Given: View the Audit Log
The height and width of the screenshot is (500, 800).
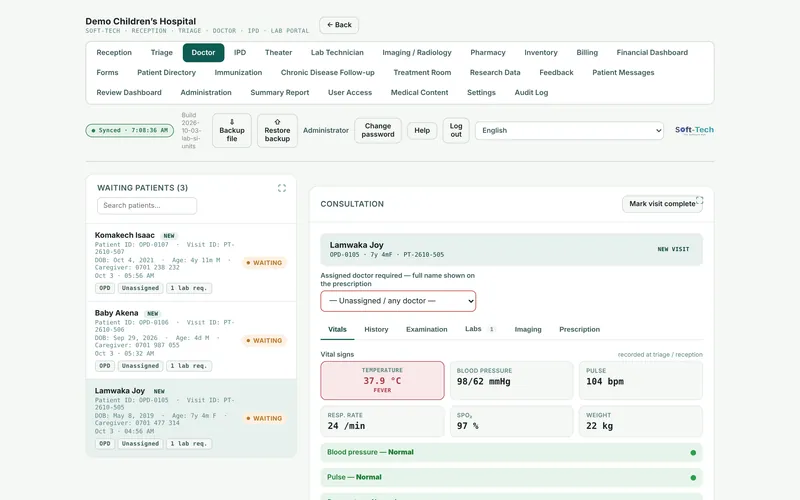Looking at the screenshot, I should click(x=531, y=92).
